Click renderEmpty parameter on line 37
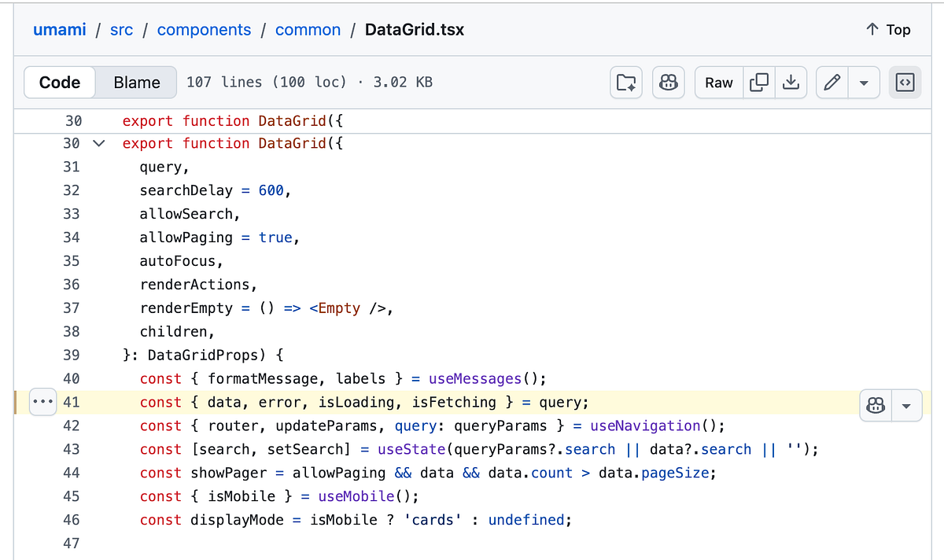The width and height of the screenshot is (944, 560). (x=186, y=308)
